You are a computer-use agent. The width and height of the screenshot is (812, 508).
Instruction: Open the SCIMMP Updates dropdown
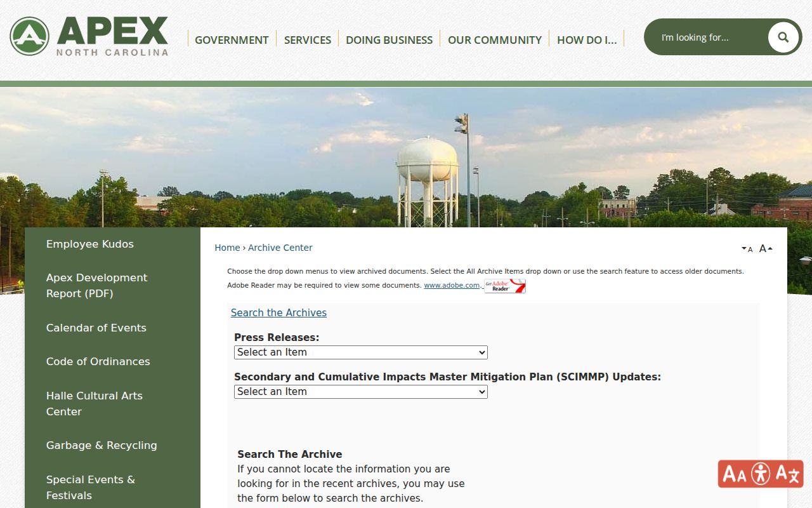coord(361,392)
